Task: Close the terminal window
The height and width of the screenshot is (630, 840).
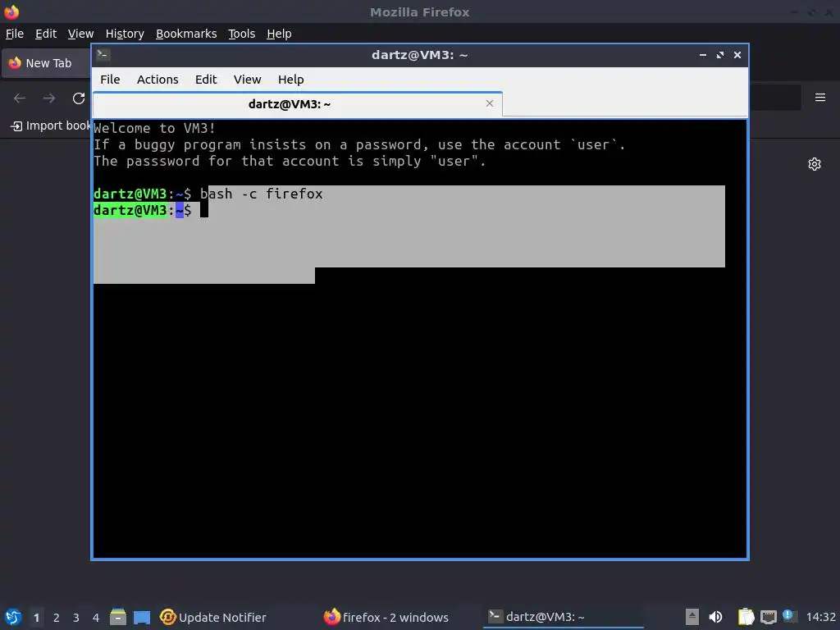Action: coord(737,55)
